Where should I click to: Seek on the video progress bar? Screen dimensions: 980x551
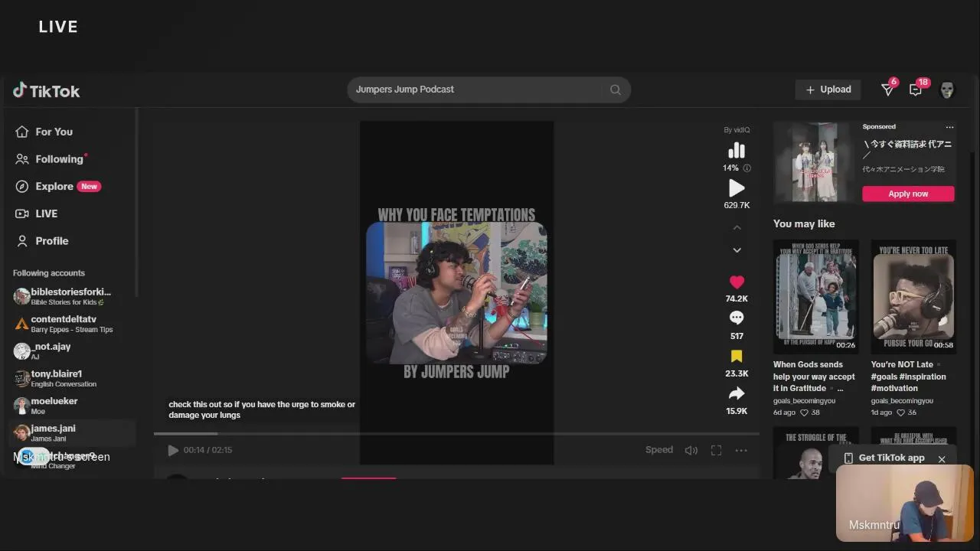coord(456,434)
